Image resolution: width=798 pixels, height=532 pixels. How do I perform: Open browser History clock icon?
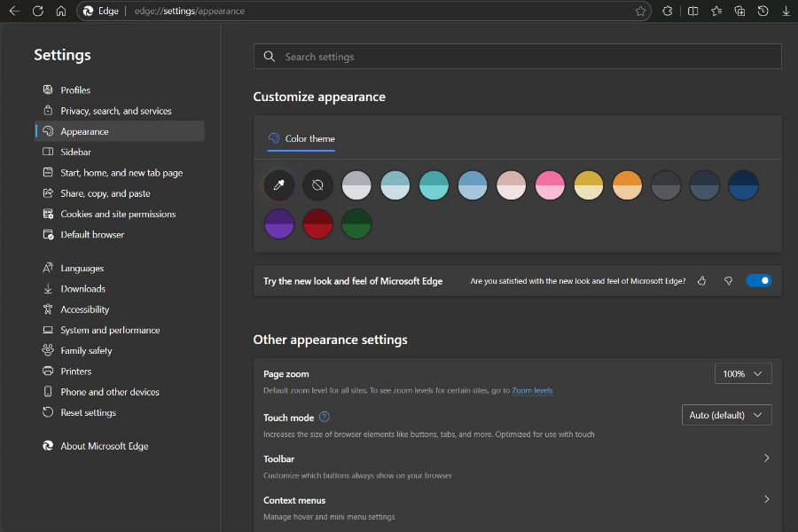[763, 11]
